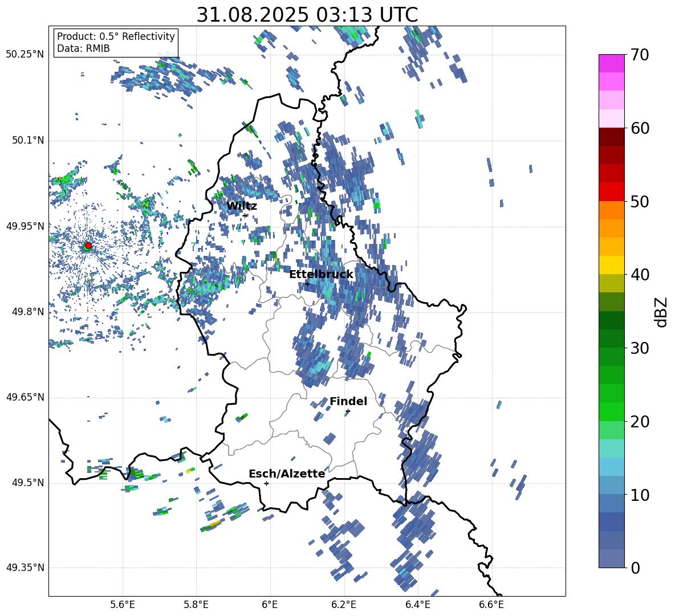Image resolution: width=675 pixels, height=616 pixels.
Task: Click the 6°E longitude label
Action: (270, 605)
